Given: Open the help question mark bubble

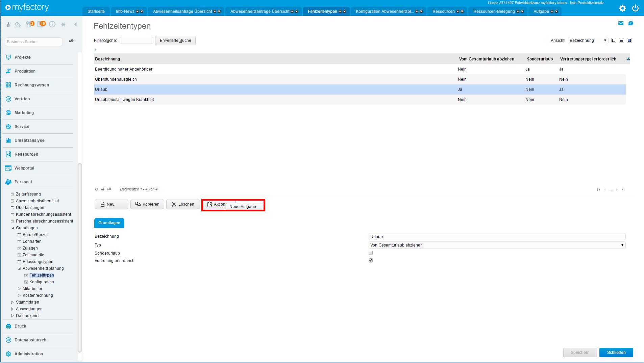Looking at the screenshot, I should [x=630, y=23].
